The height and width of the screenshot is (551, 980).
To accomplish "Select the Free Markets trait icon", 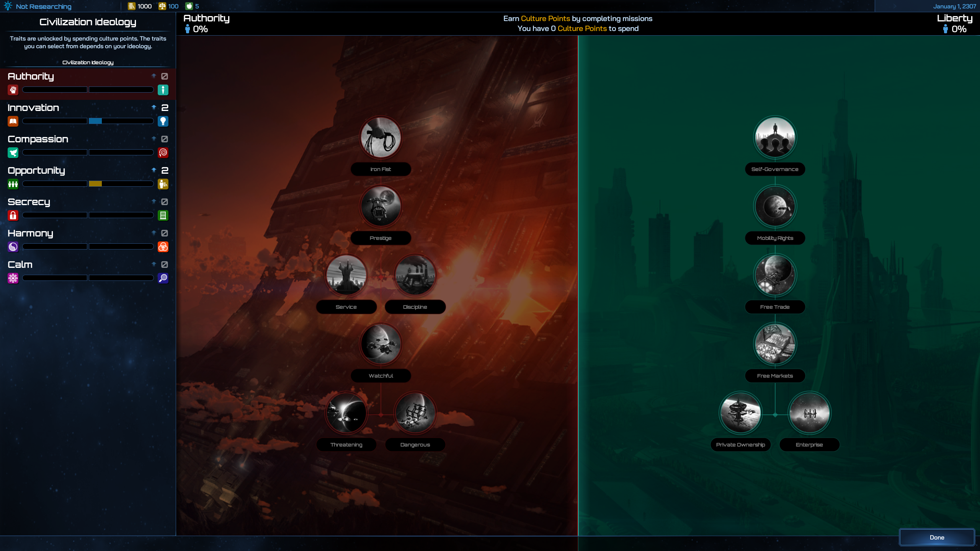I will [x=775, y=344].
